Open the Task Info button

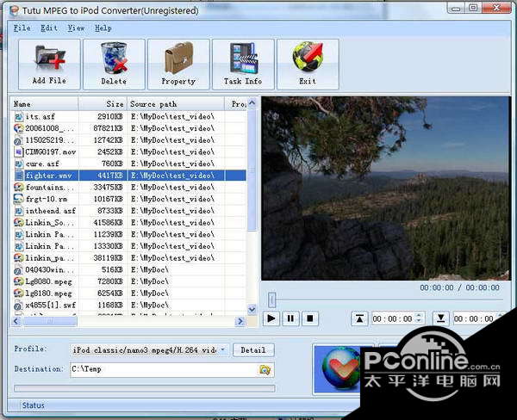coord(243,65)
